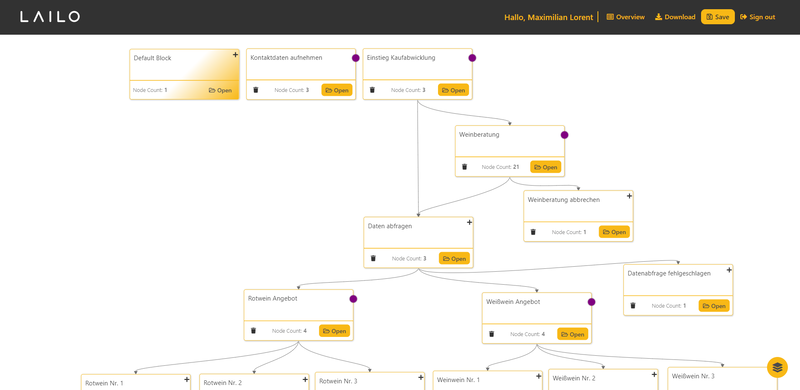Expand Default Block with plus icon
800x390 pixels.
click(235, 55)
